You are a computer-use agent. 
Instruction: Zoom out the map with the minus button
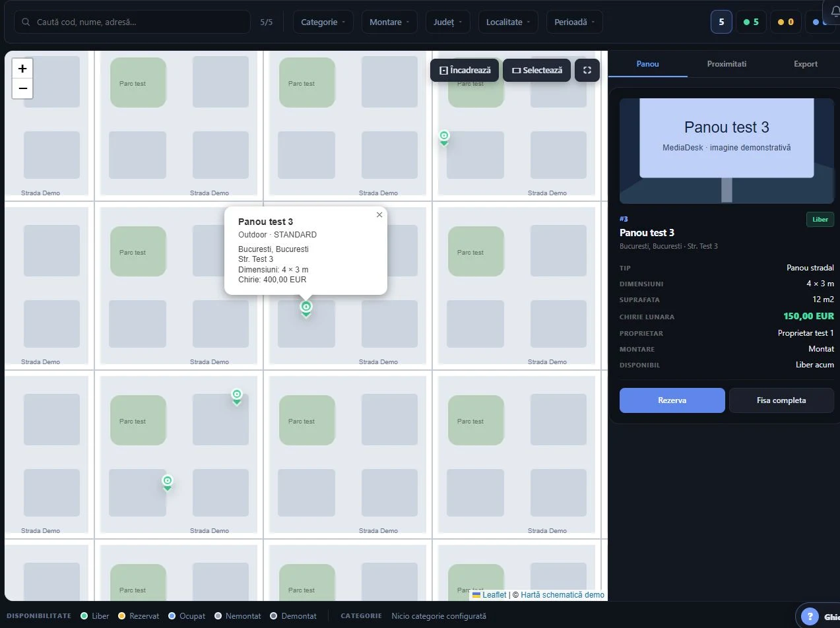click(x=22, y=88)
